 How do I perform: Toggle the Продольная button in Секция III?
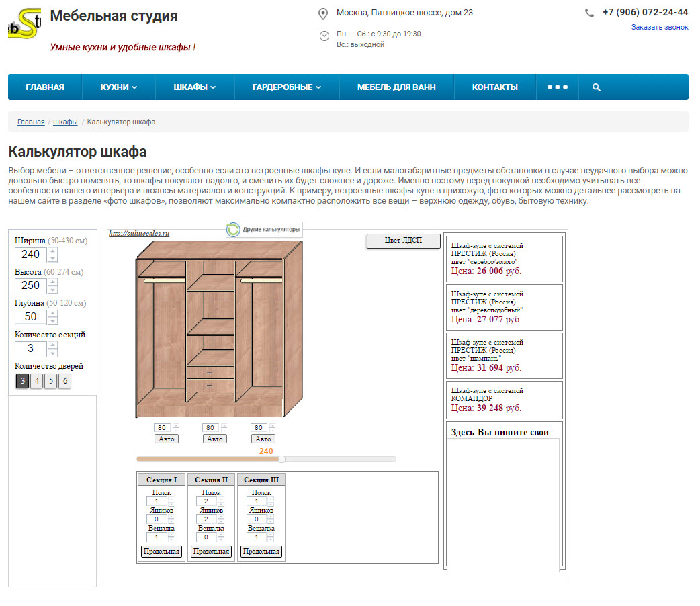point(261,552)
